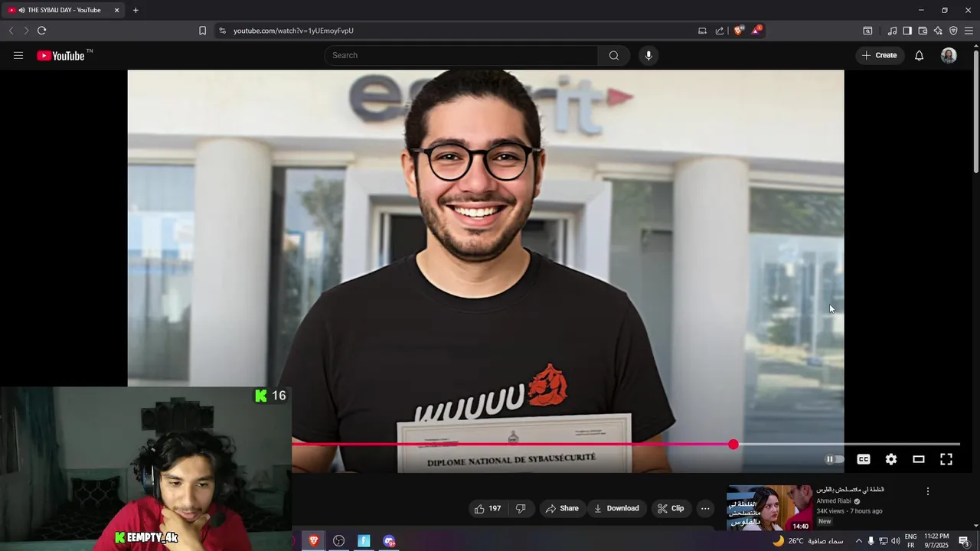Click the Download button
The image size is (980, 551).
click(616, 508)
